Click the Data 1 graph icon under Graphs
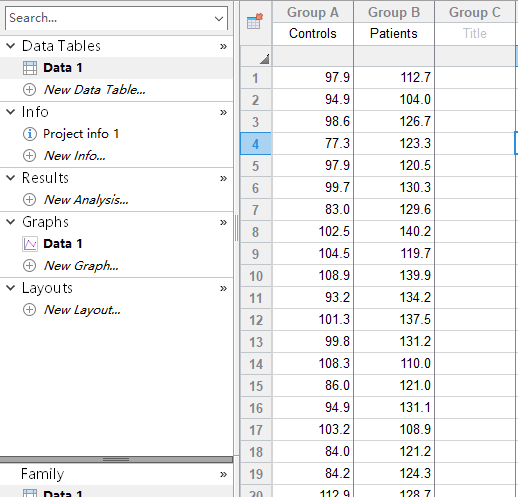The image size is (518, 497). pyautogui.click(x=30, y=244)
